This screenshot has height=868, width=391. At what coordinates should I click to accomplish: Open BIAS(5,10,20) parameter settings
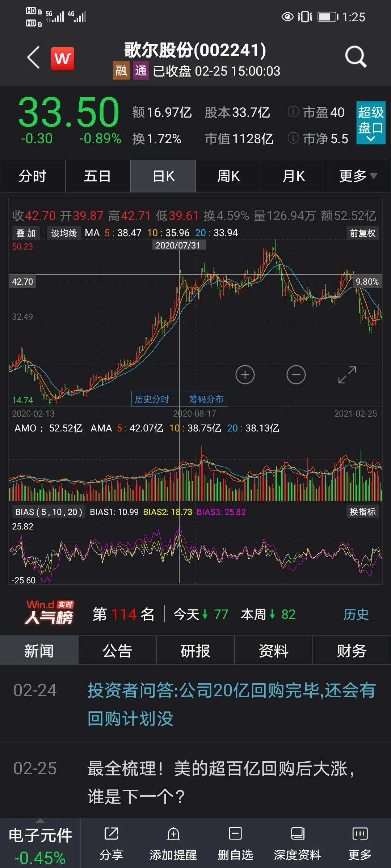coord(49,512)
